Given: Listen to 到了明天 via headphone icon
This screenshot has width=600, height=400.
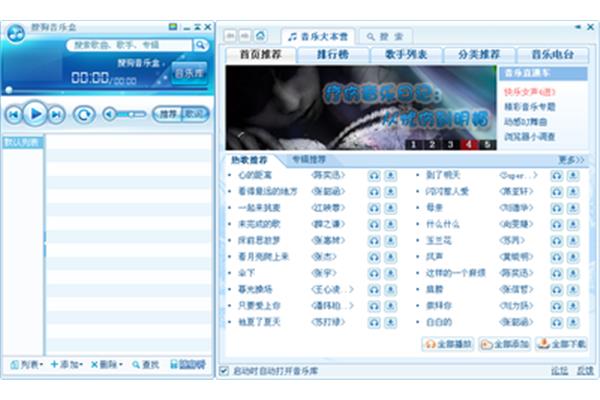Looking at the screenshot, I should pos(556,176).
